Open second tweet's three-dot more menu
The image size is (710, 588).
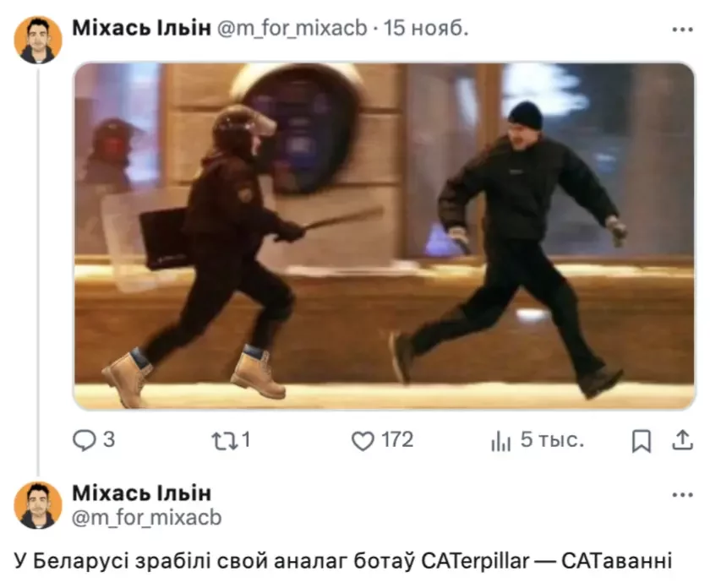point(682,495)
